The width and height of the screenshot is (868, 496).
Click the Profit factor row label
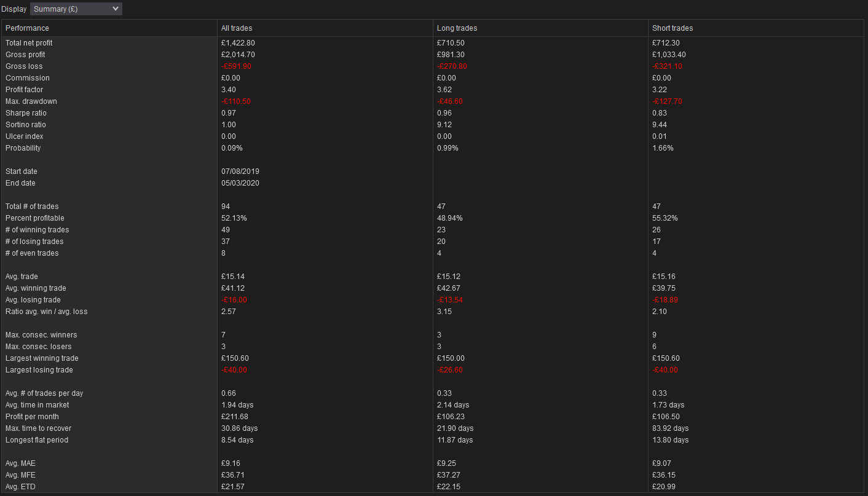tap(25, 90)
